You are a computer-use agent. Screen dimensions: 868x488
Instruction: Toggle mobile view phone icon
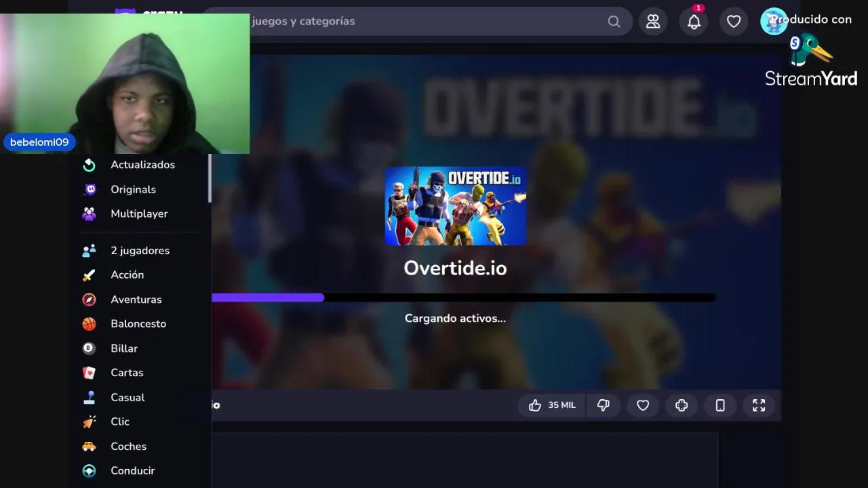(720, 405)
